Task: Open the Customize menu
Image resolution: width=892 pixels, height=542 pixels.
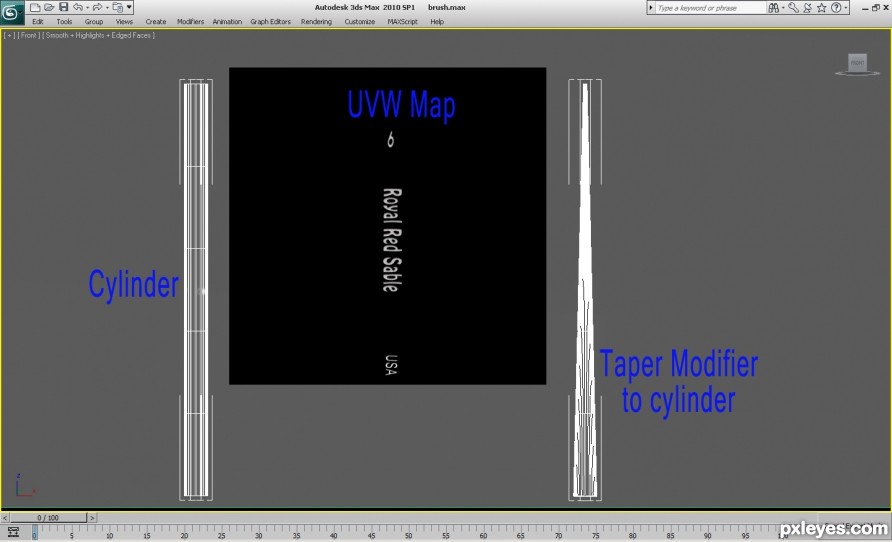Action: click(360, 22)
